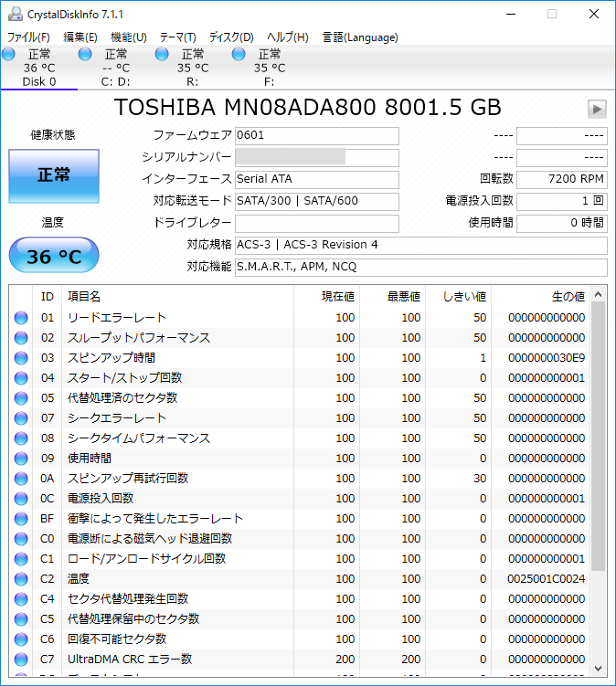This screenshot has height=686, width=616.
Task: Click the blue status orb for R: drive
Action: 162,54
